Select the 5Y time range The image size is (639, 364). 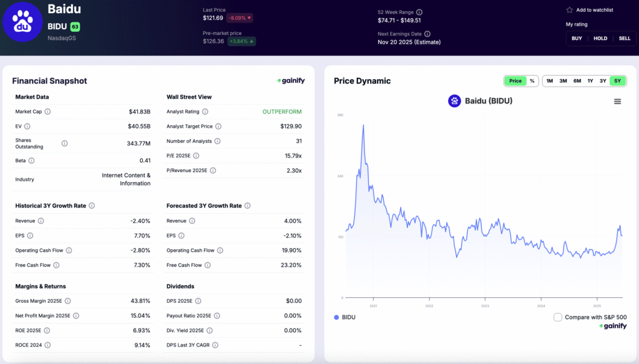[617, 81]
